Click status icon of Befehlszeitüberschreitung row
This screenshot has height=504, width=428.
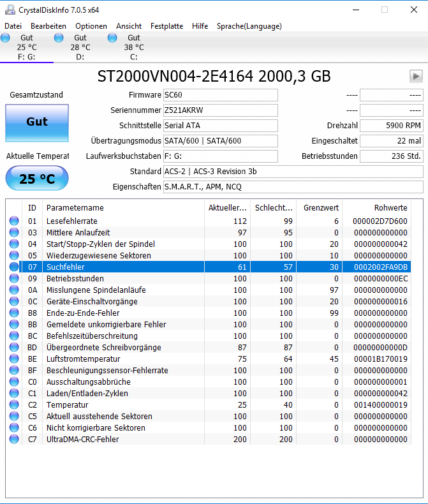(x=14, y=336)
